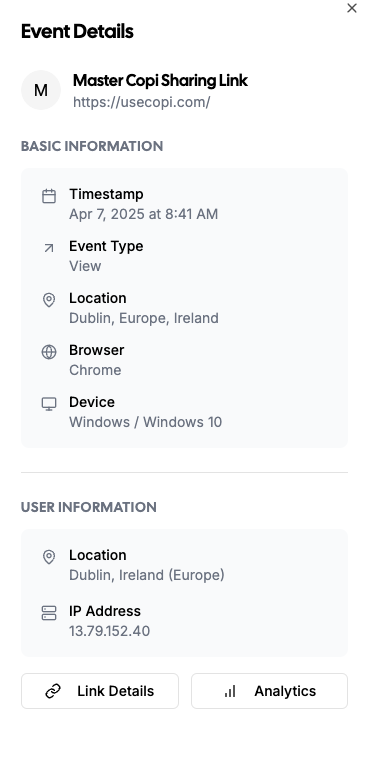371x768 pixels.
Task: Click the monitor icon beside Device
Action: point(49,404)
